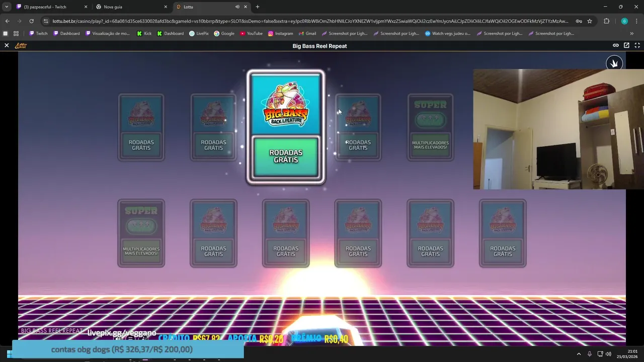Screen dimensions: 644x362
Task: Click the webcam feed thumbnail
Action: pos(558,129)
